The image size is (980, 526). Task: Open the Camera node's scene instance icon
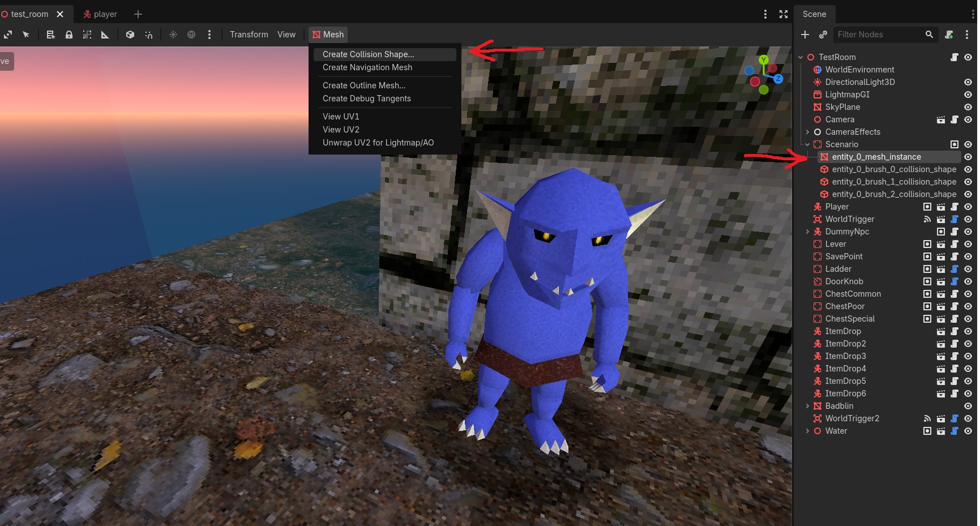[941, 119]
